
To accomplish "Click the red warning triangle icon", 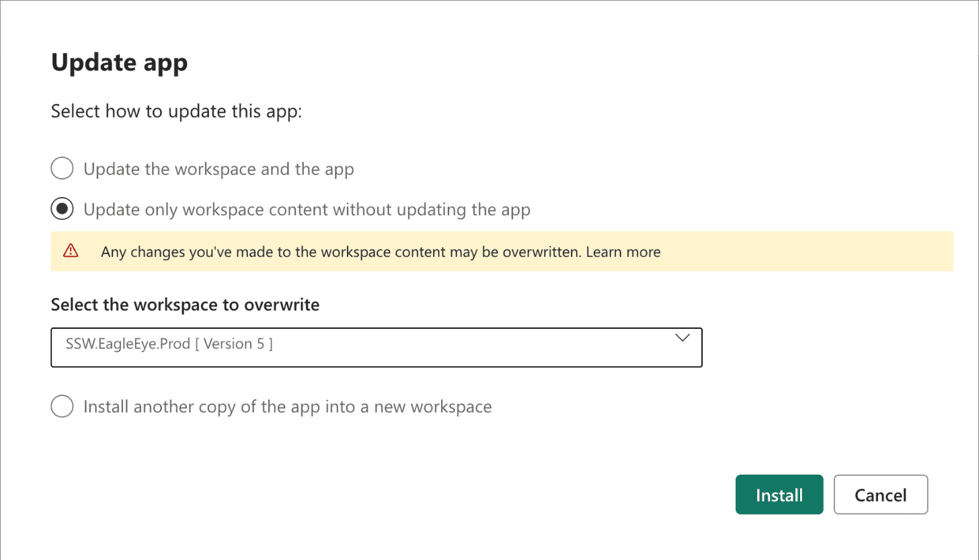I will (70, 251).
